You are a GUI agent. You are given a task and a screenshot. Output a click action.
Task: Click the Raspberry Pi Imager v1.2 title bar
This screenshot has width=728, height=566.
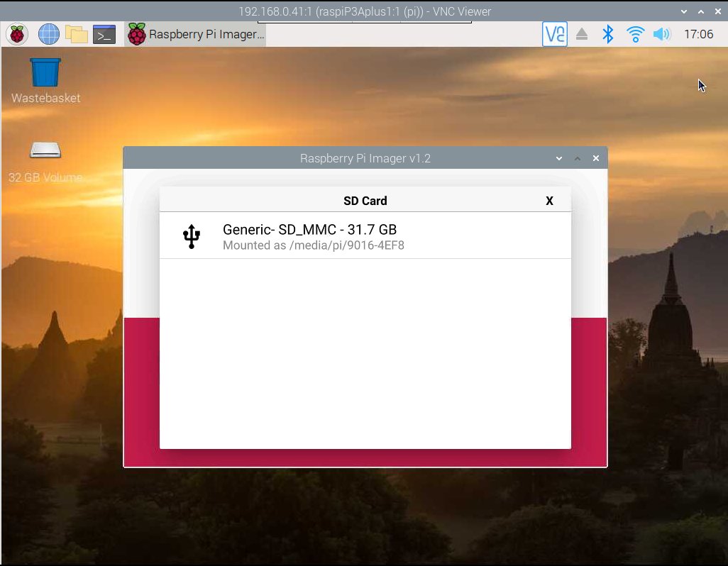[x=365, y=158]
